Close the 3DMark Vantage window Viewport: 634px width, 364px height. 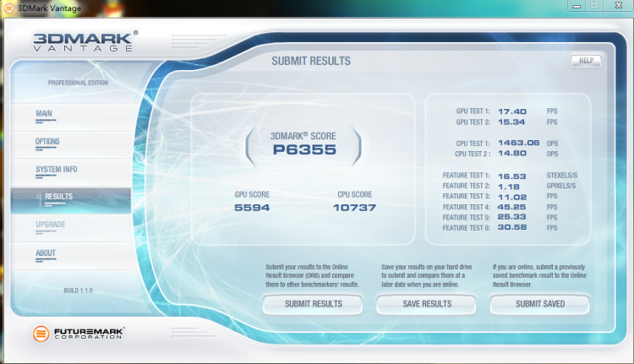click(x=619, y=5)
